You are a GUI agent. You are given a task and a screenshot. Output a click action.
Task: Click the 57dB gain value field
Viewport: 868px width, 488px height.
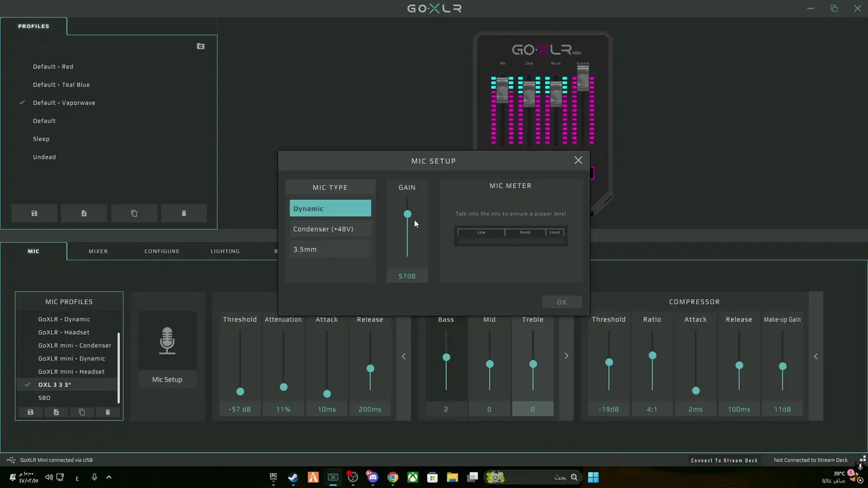click(407, 276)
